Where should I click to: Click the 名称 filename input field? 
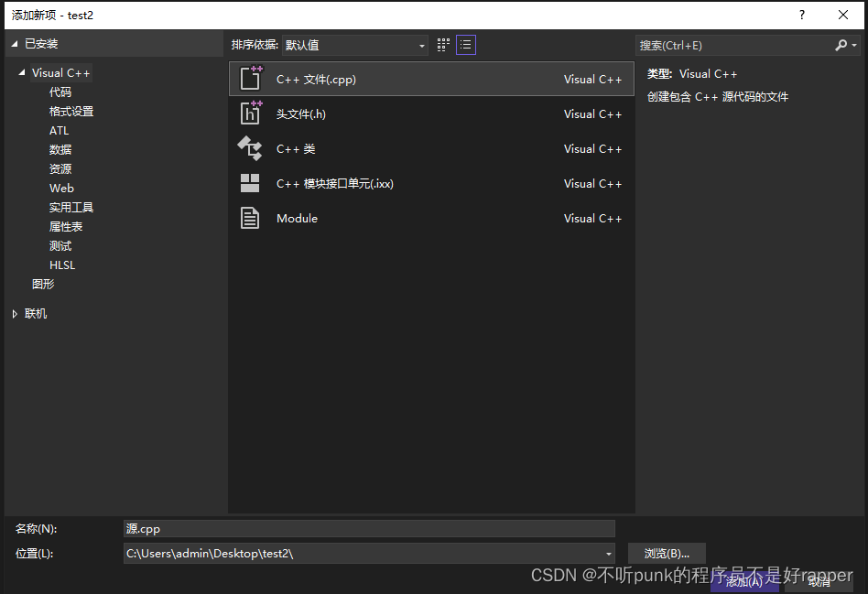366,528
